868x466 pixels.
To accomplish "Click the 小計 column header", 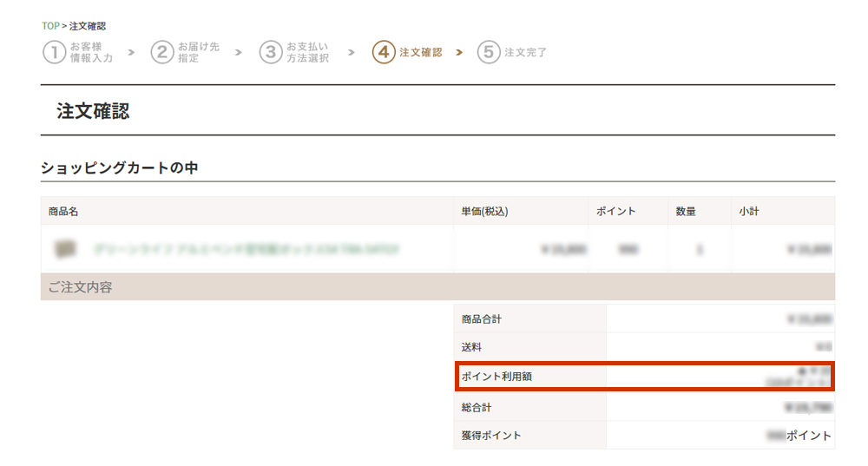I will click(x=748, y=211).
